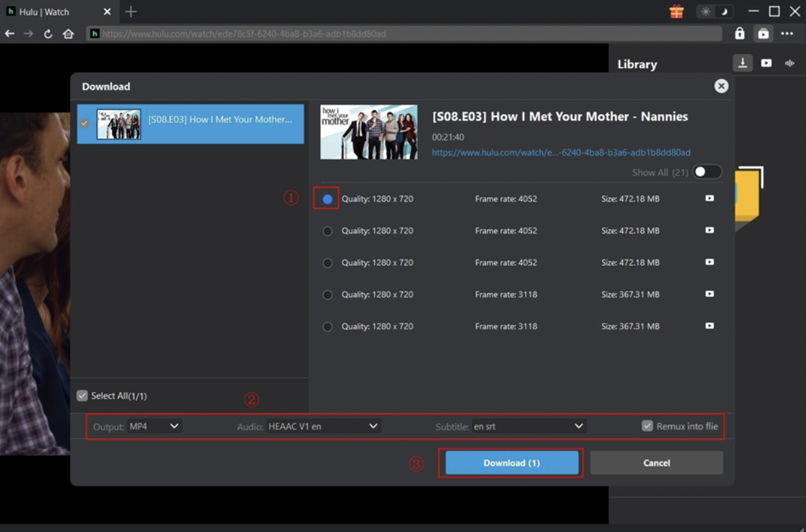The image size is (806, 532).
Task: Toggle the light/dark theme switch
Action: [715, 11]
